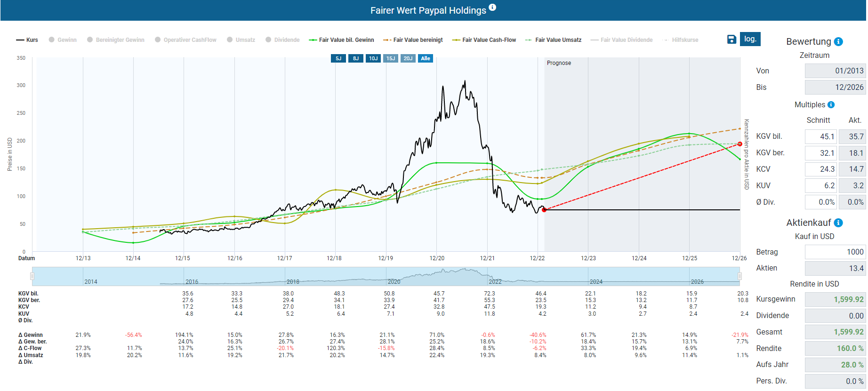Click the Multiples info icon
868x391 pixels.
tap(831, 105)
